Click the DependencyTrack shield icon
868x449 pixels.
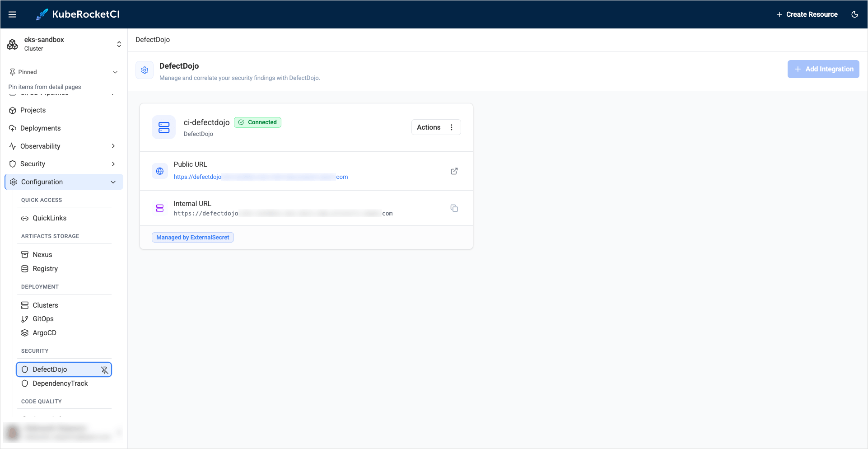coord(25,384)
